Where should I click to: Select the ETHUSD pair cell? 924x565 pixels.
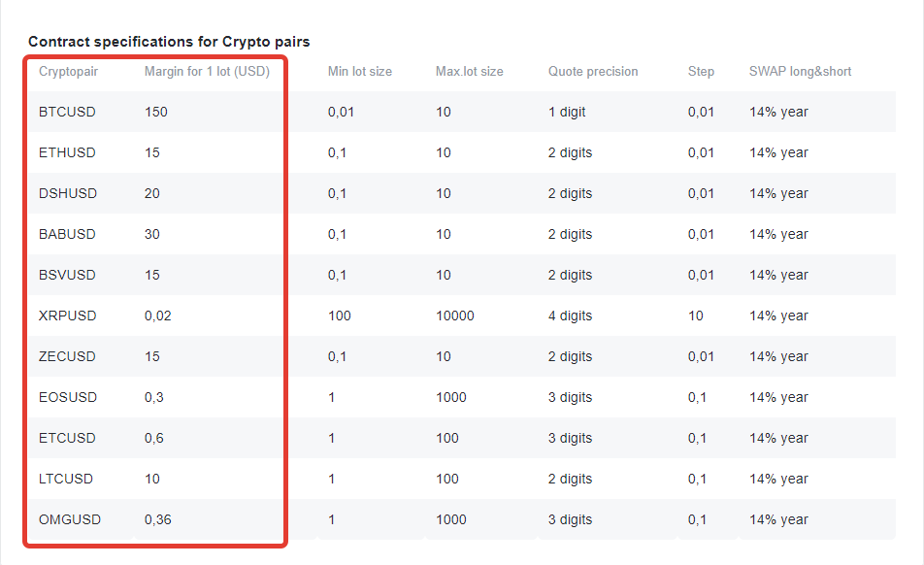tap(67, 152)
